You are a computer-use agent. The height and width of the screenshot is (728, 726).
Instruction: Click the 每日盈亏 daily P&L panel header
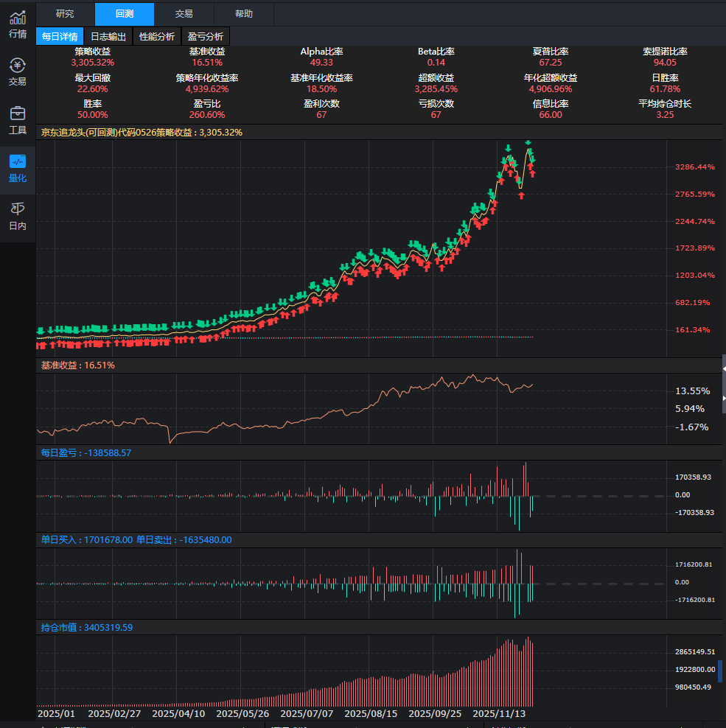[85, 452]
